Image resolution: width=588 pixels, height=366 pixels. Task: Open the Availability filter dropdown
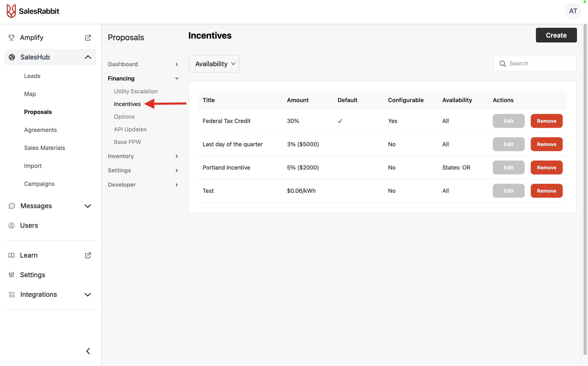(214, 64)
